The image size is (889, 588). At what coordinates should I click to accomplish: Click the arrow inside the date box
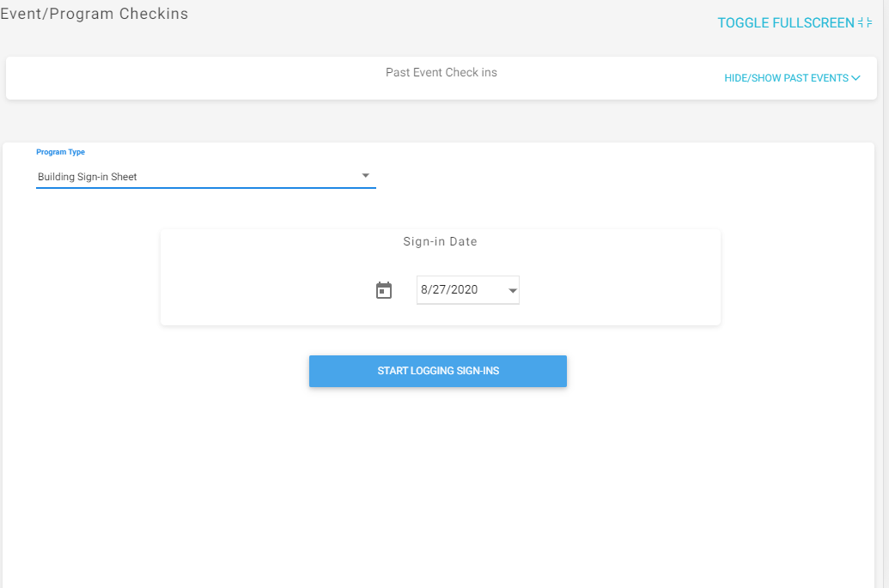point(512,289)
